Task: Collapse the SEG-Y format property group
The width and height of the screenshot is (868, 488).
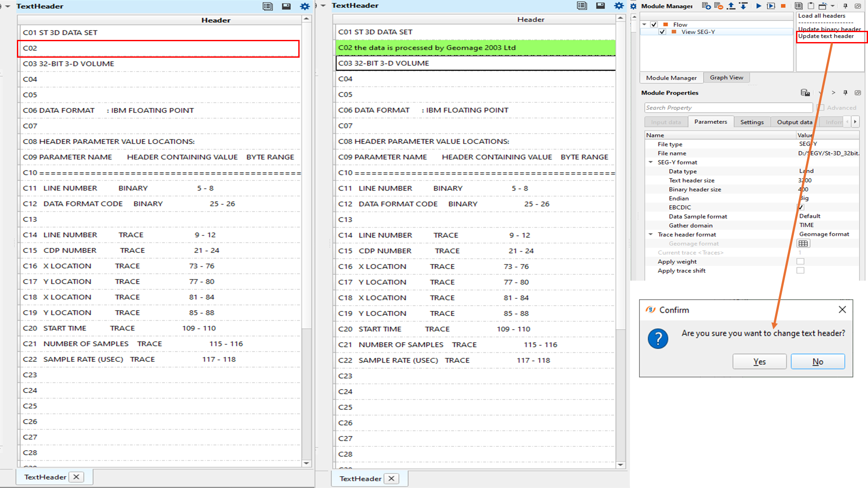Action: [651, 162]
